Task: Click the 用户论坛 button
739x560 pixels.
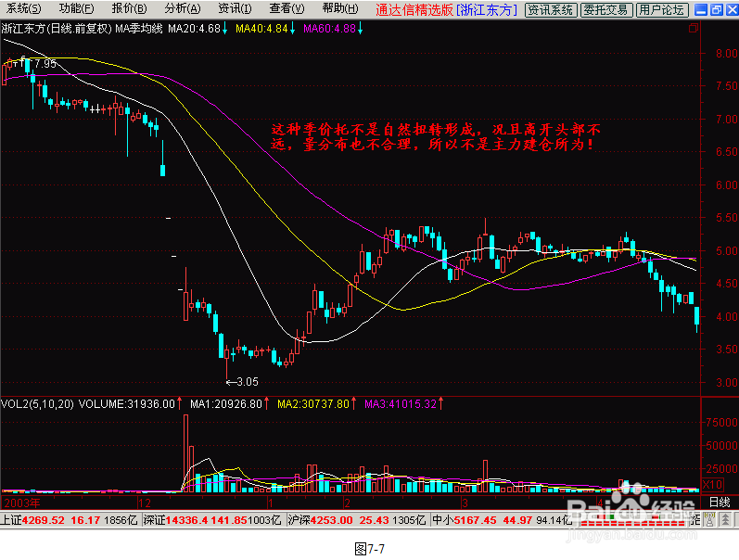Action: (661, 10)
